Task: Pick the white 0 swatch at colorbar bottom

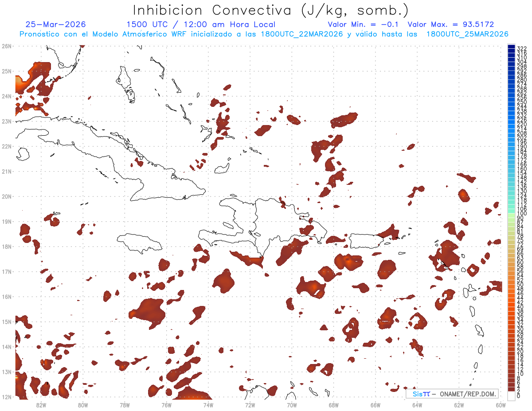Action: 512,395
